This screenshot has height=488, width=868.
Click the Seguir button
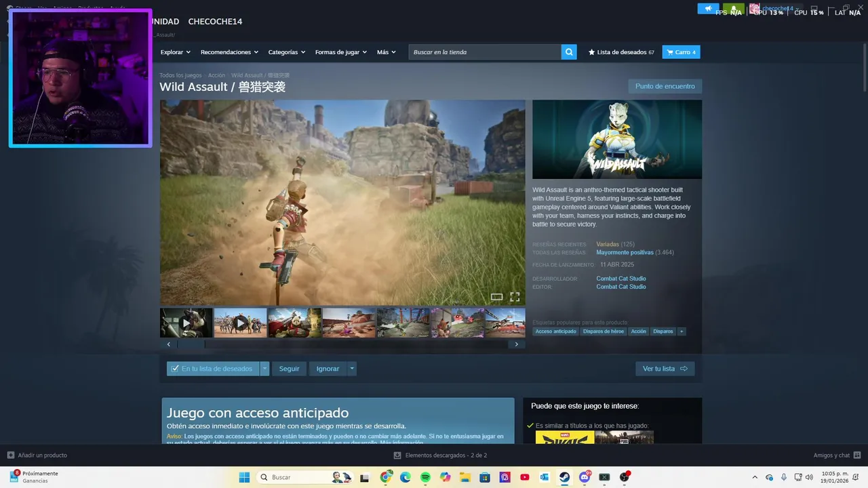point(289,369)
